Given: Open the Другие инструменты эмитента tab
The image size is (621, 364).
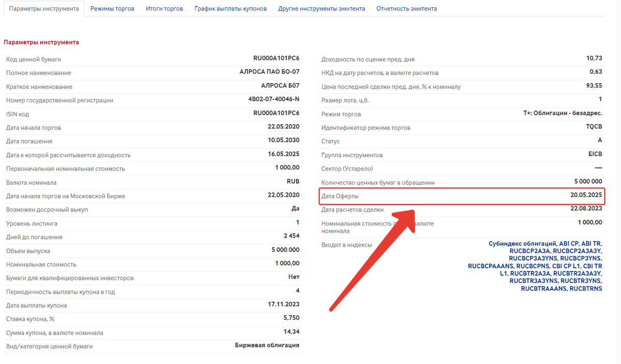Looking at the screenshot, I should 321,8.
